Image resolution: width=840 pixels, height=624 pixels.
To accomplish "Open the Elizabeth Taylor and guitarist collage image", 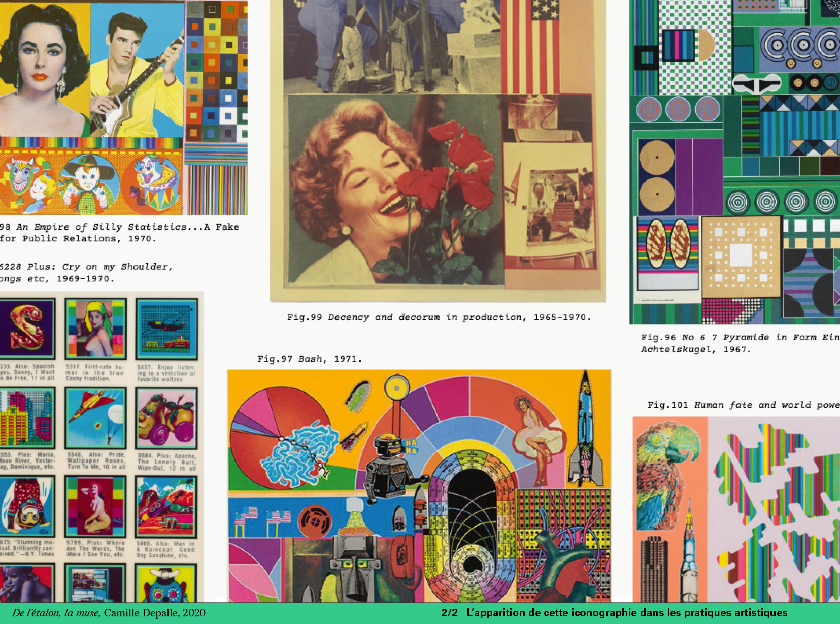I will 124,107.
